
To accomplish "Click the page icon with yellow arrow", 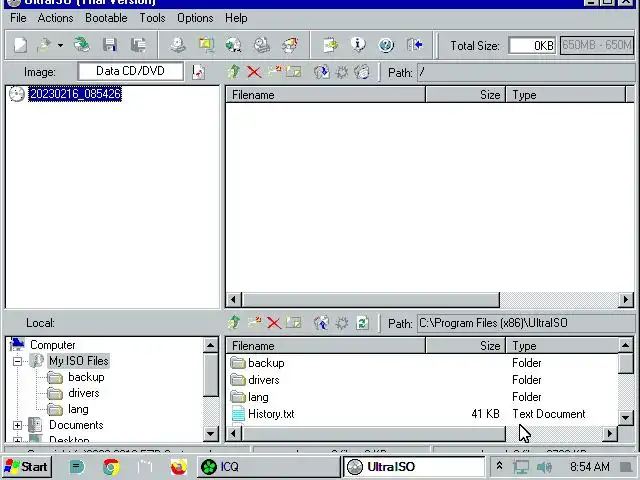I will coord(331,45).
